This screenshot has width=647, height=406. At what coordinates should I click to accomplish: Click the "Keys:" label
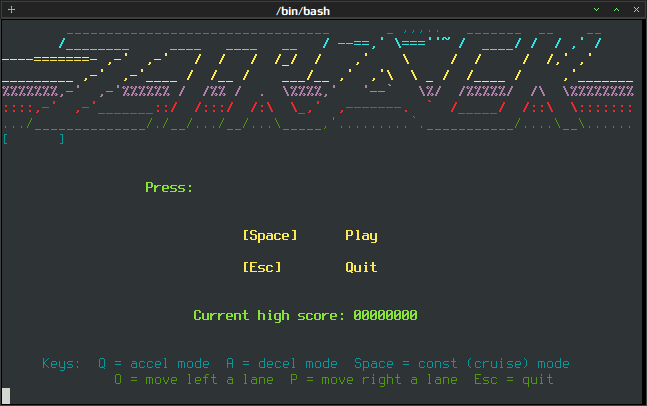[61, 364]
